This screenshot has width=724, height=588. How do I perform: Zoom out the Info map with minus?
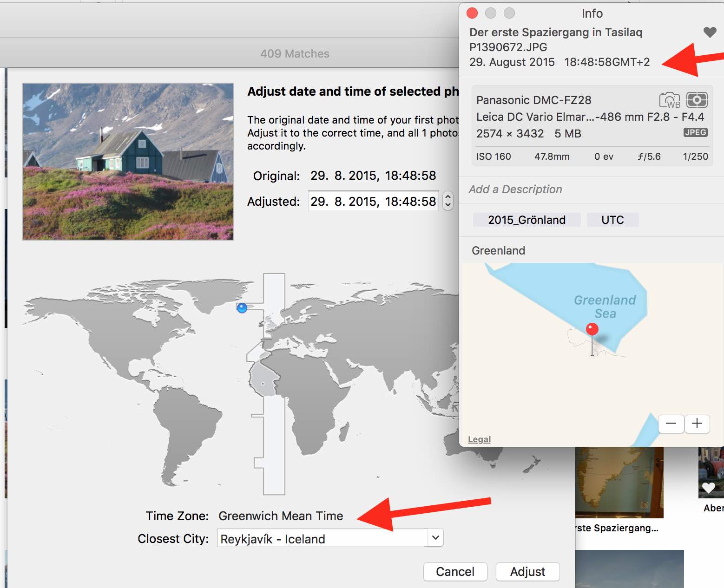(671, 424)
